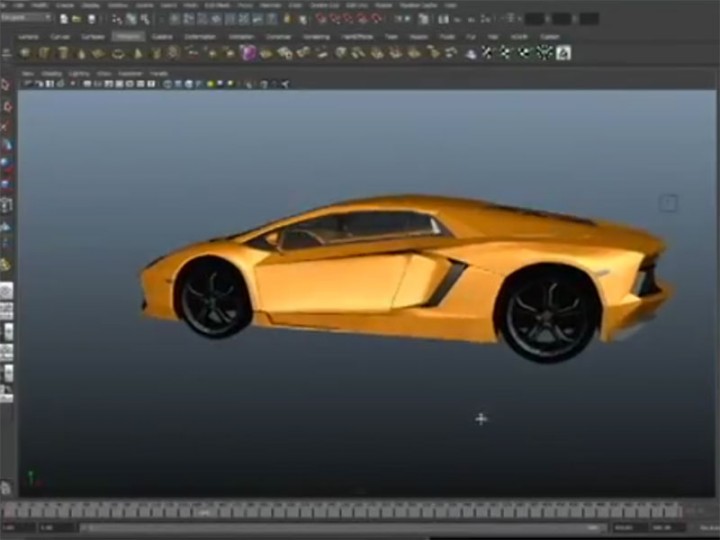Open the Window menu
The height and width of the screenshot is (540, 720).
[118, 6]
